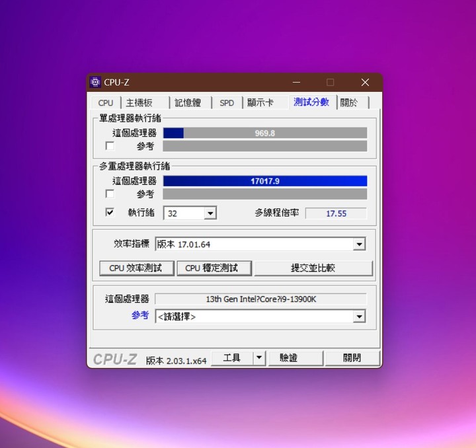Start the CPU 穩定測試 stress test

(x=214, y=268)
